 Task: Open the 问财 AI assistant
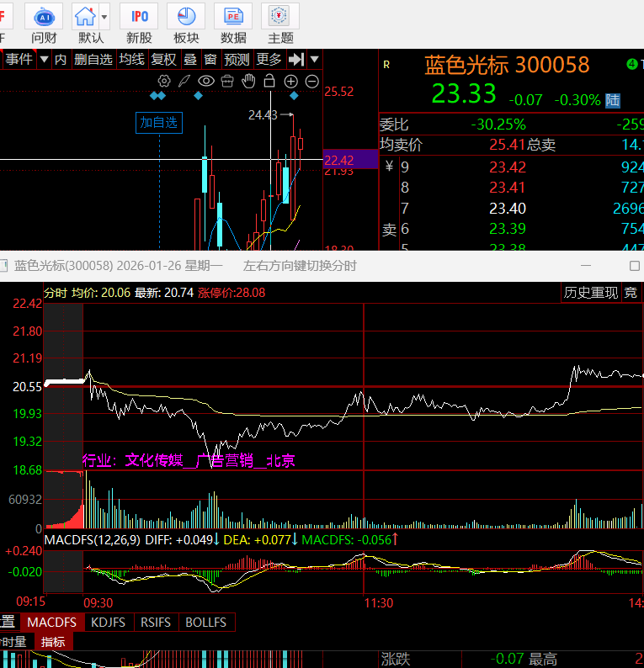click(x=44, y=24)
